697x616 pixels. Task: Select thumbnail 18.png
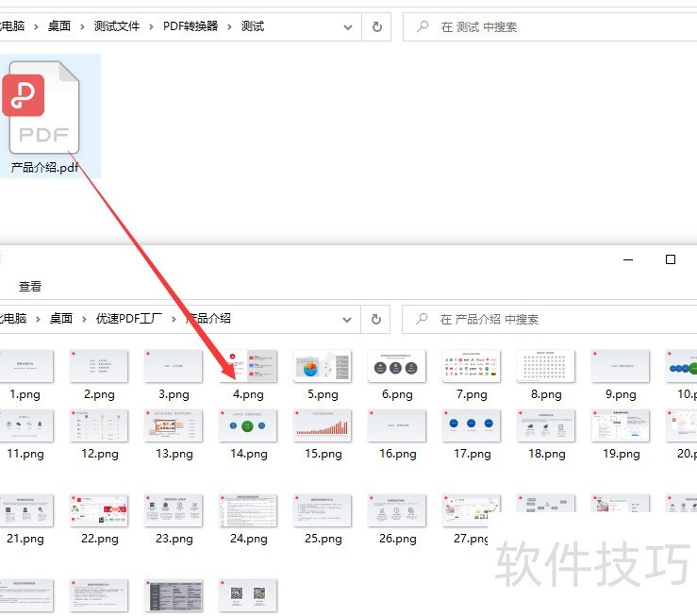(546, 425)
